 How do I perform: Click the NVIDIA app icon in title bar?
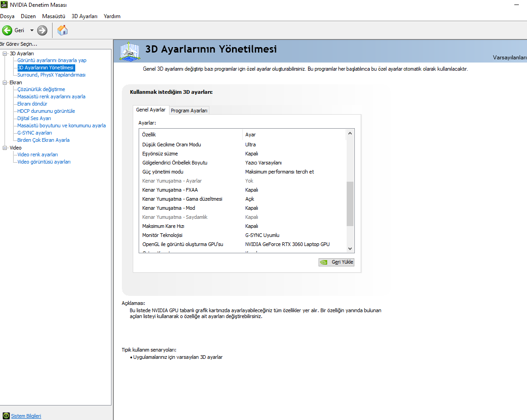tap(4, 5)
